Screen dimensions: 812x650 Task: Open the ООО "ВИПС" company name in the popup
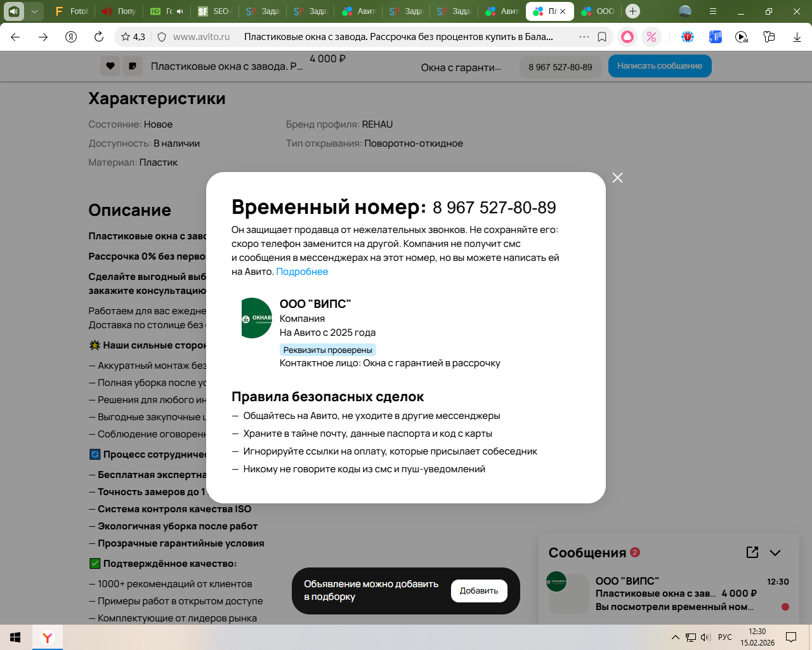315,304
